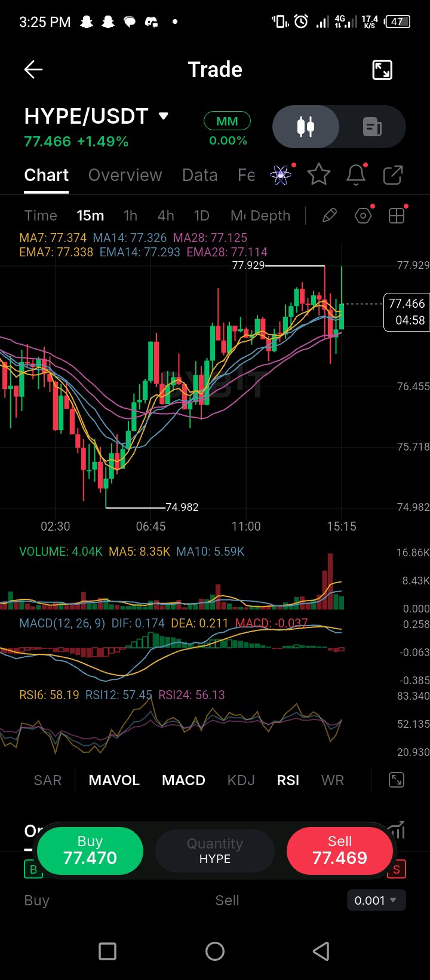Tap the MA7: 77.374 indicator label

click(x=53, y=238)
